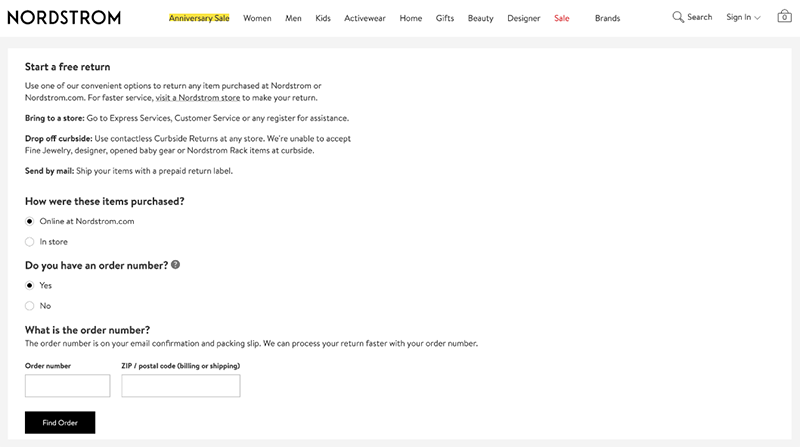
Task: Click the ZIP / postal code field
Action: coord(181,386)
